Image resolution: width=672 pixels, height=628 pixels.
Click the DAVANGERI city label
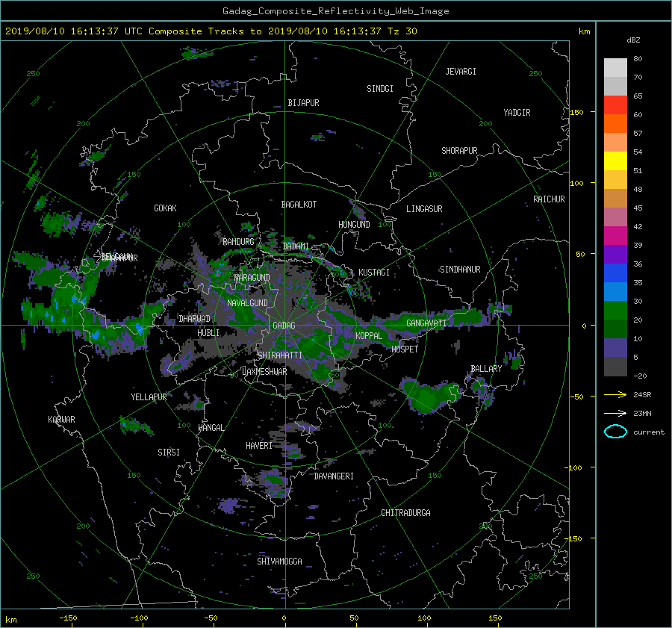[x=334, y=476]
